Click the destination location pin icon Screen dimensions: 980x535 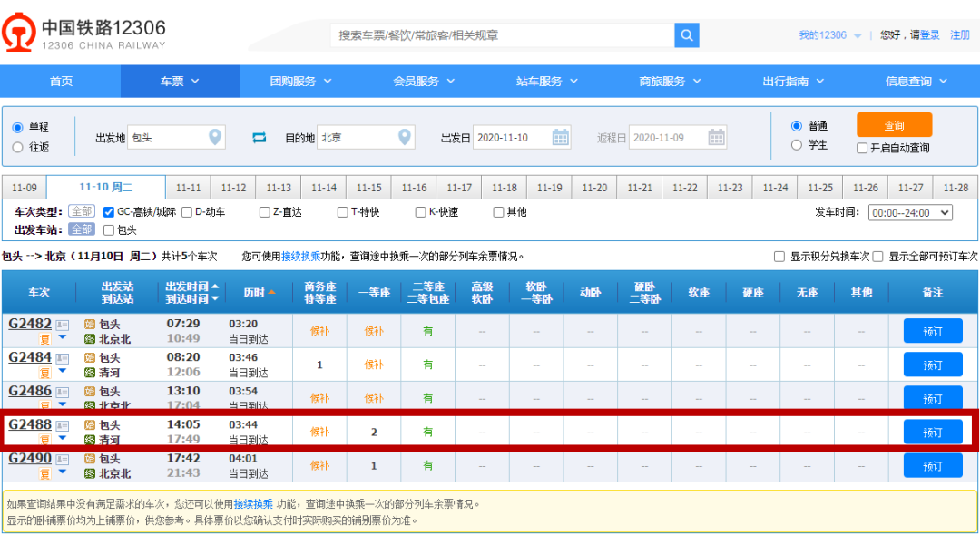pyautogui.click(x=405, y=138)
